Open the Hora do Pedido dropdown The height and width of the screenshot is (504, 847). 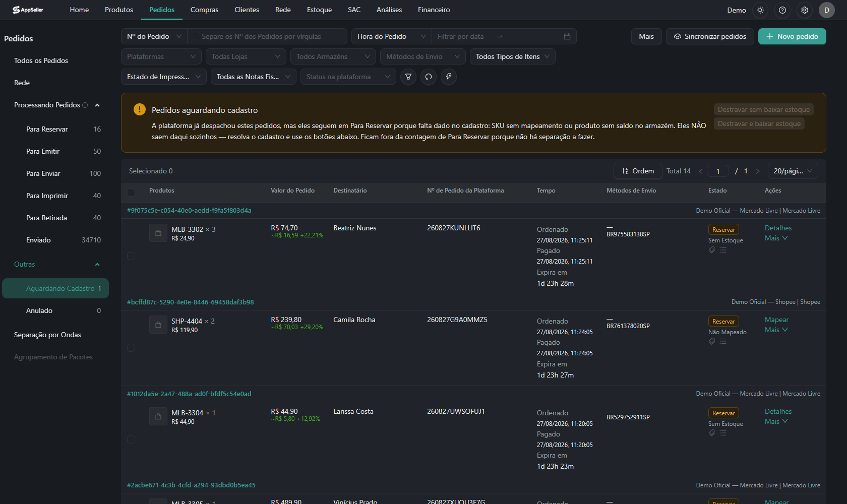[x=392, y=36]
